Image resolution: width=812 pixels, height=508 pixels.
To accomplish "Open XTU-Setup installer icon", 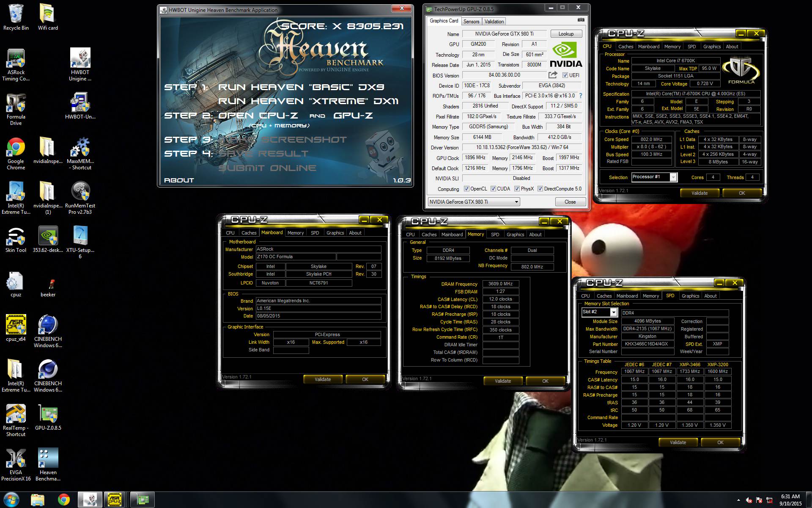I will [80, 242].
